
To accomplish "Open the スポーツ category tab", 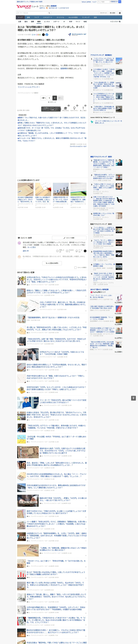I will 56,22.
